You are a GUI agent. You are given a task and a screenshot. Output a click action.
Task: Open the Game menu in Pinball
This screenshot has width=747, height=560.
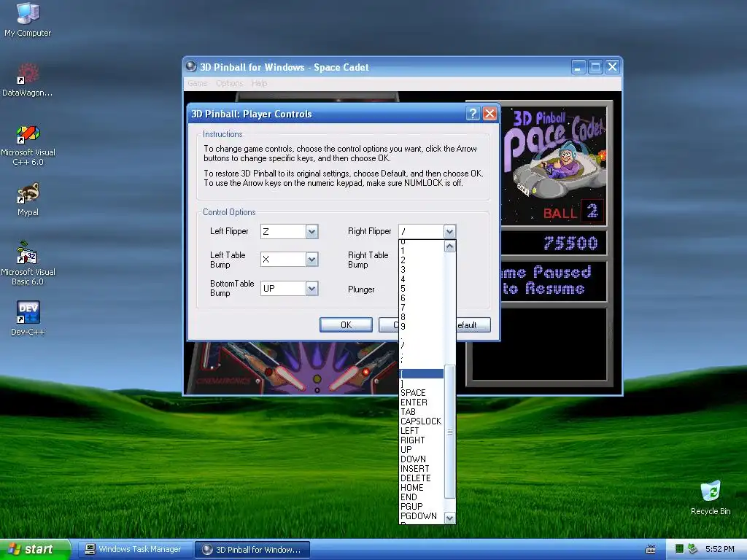197,83
